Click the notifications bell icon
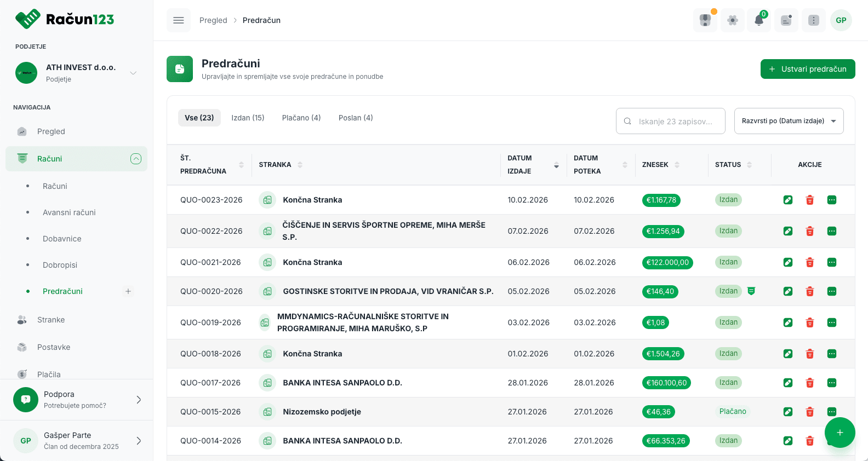The height and width of the screenshot is (461, 868). click(759, 20)
